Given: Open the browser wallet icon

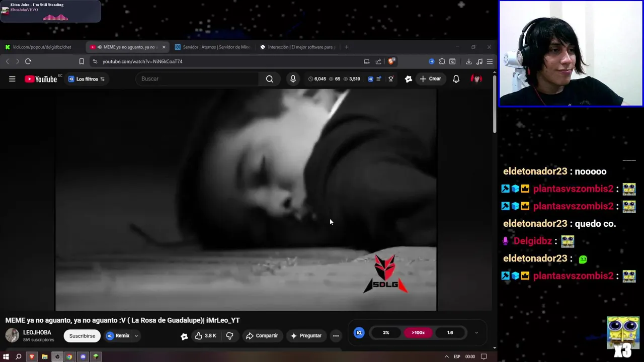Looking at the screenshot, I should pos(452,61).
